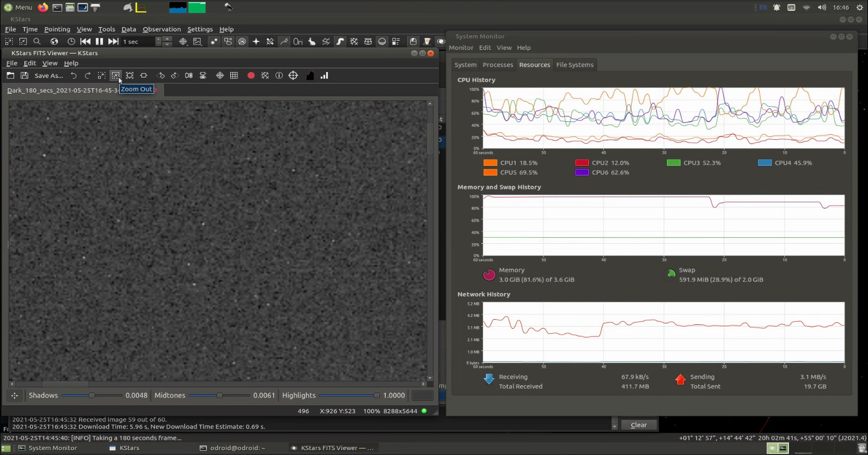Click CPU2 red color swatch
Viewport: 868px width, 455px height.
tap(582, 162)
